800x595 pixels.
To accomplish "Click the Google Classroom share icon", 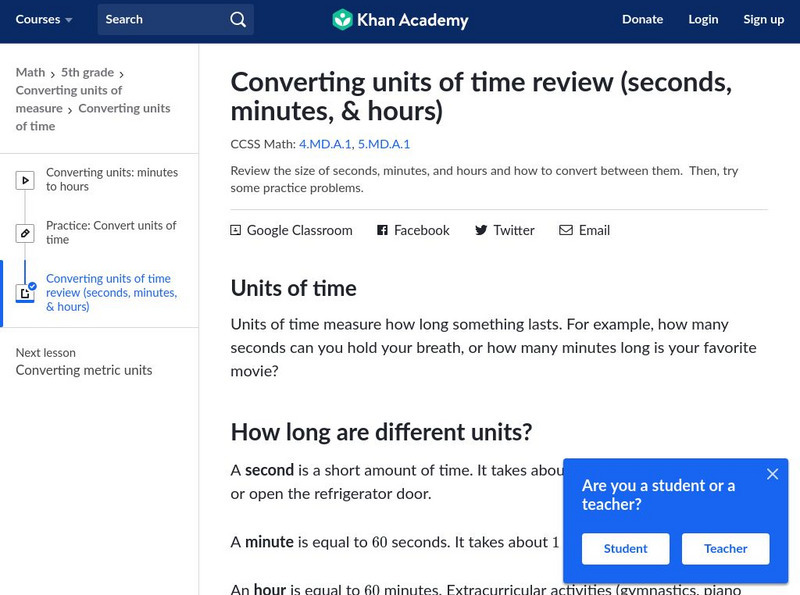I will [235, 230].
